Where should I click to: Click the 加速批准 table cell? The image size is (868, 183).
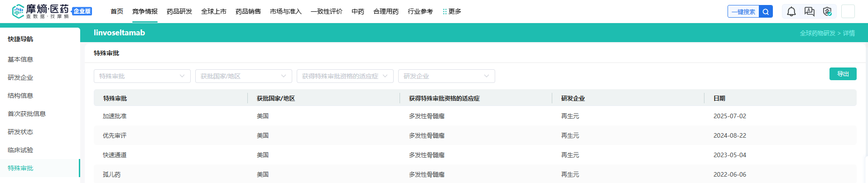[115, 116]
